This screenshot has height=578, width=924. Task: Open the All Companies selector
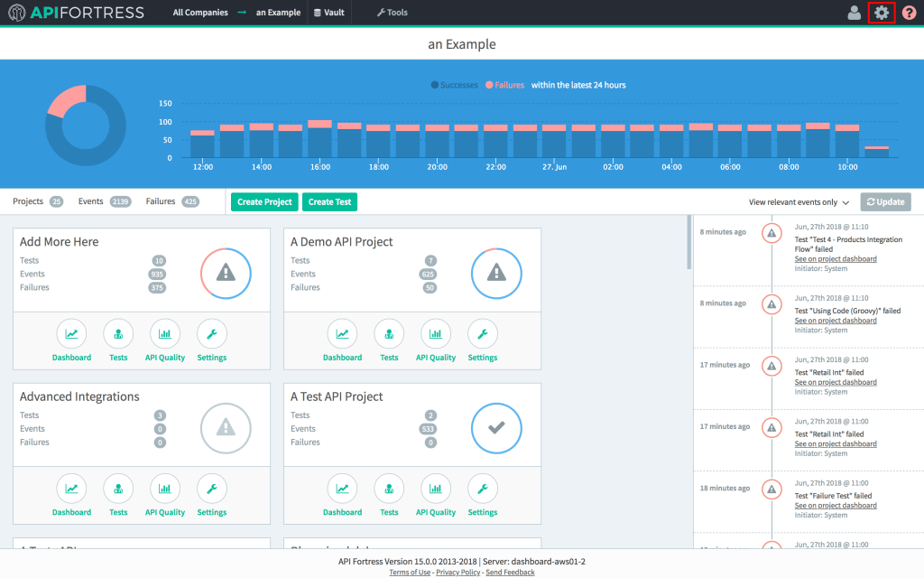(x=200, y=13)
